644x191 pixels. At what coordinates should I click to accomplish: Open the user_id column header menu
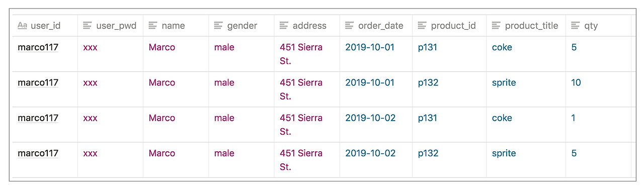45,26
